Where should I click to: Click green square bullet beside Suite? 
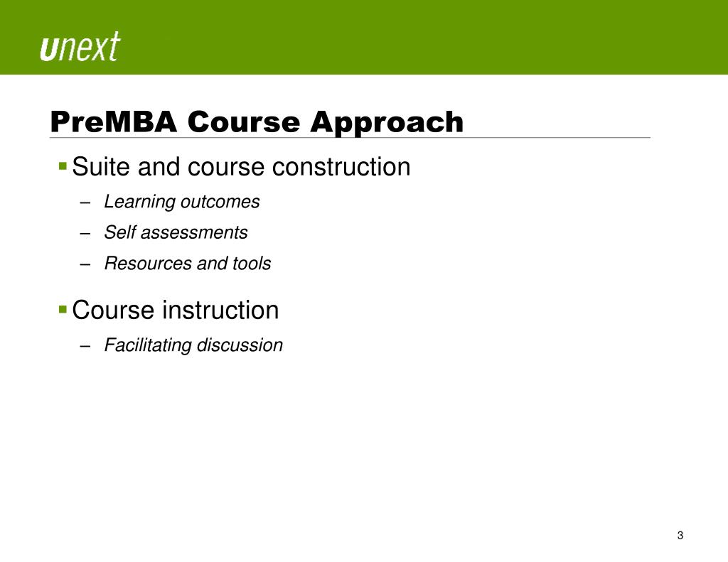tap(63, 166)
